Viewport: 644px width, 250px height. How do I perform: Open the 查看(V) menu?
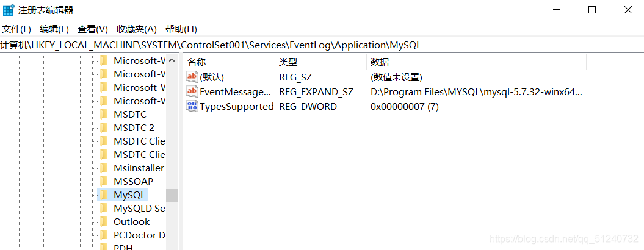(x=92, y=29)
